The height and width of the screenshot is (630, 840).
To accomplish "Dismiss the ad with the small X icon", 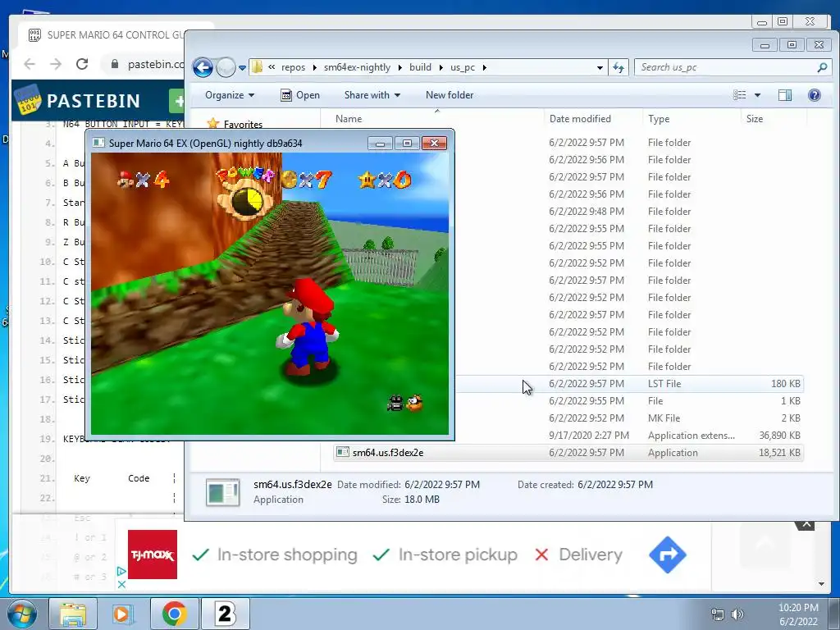I will pyautogui.click(x=121, y=584).
